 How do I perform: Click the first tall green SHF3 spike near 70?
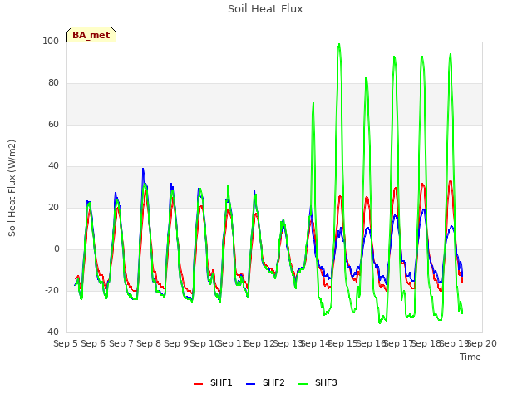[313, 103]
